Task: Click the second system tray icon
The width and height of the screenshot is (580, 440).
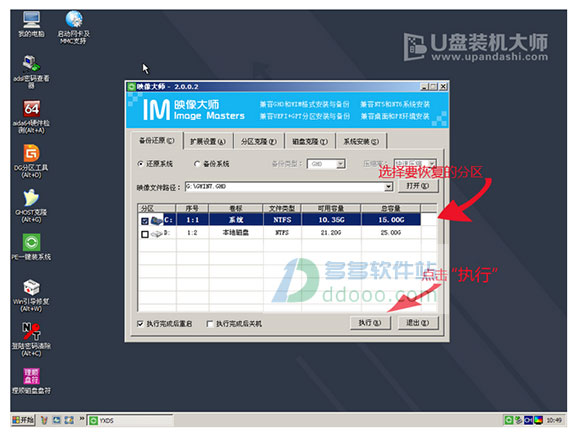Action: click(x=519, y=420)
